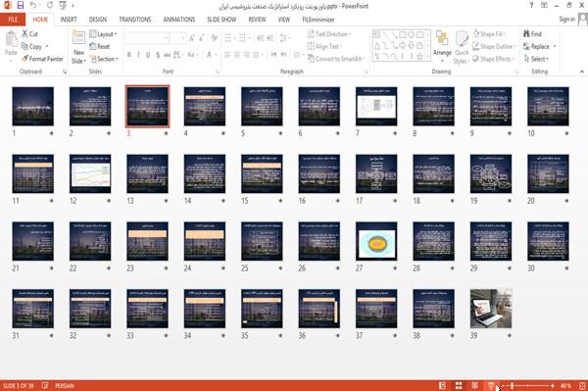The image size is (588, 391).
Task: Click the Undo arrow icon
Action: coord(33,6)
